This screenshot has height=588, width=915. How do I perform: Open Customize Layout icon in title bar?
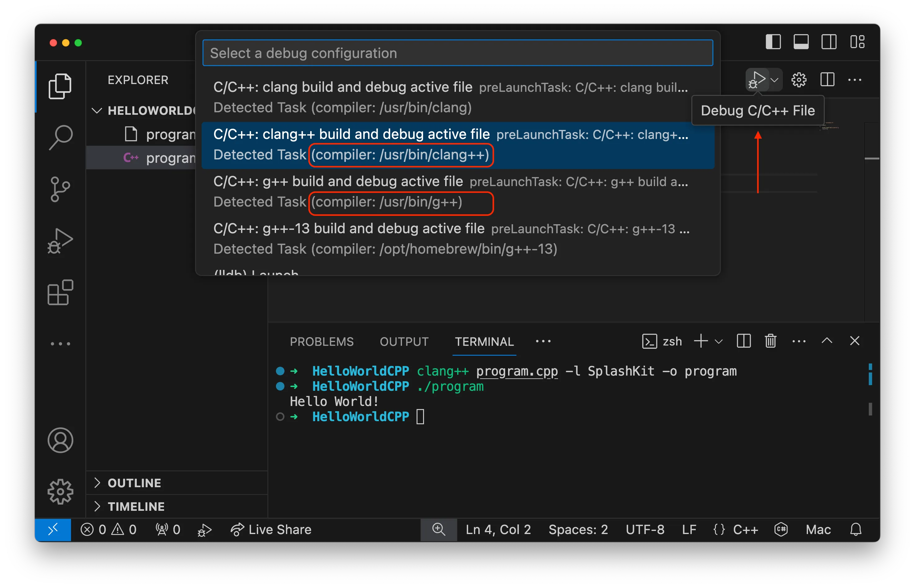(857, 42)
